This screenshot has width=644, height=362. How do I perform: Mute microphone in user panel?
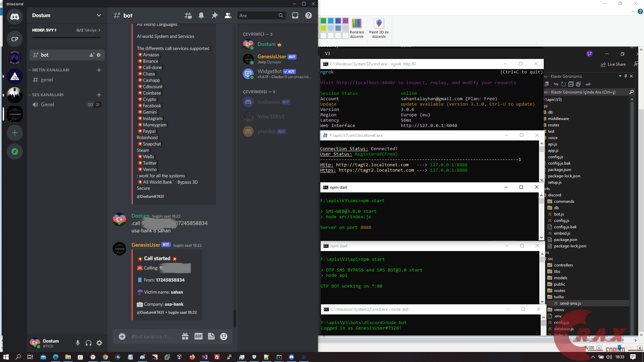pos(78,343)
